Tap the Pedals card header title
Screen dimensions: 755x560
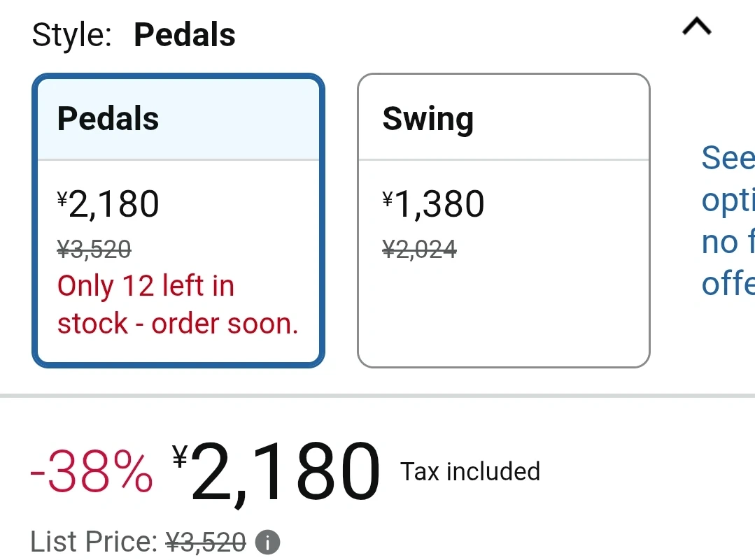[108, 119]
